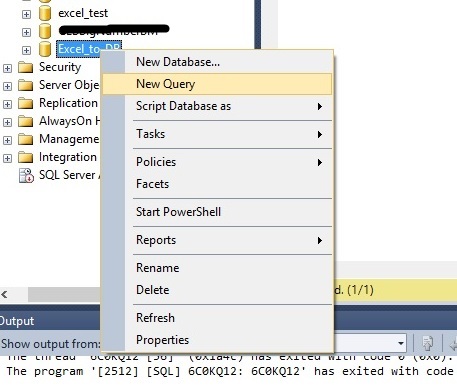Select Facets menu entry
The image size is (457, 389).
pos(217,184)
